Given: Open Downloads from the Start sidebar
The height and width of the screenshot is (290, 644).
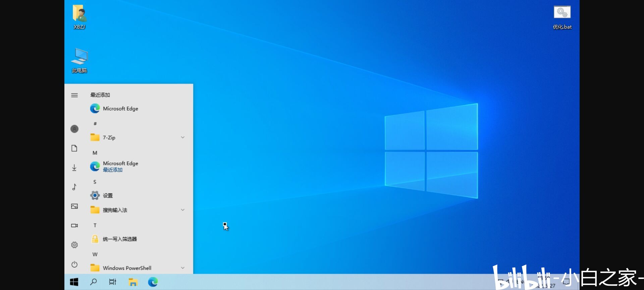Looking at the screenshot, I should click(x=74, y=167).
